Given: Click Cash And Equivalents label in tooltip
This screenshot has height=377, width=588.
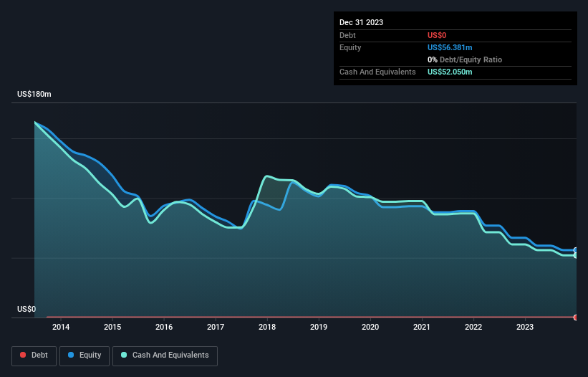Looking at the screenshot, I should [x=377, y=72].
